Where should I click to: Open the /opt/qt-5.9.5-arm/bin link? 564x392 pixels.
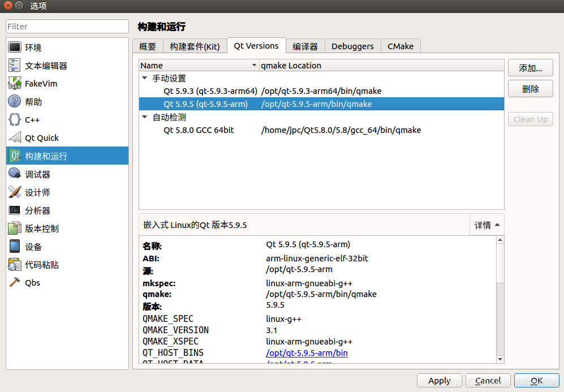(307, 353)
